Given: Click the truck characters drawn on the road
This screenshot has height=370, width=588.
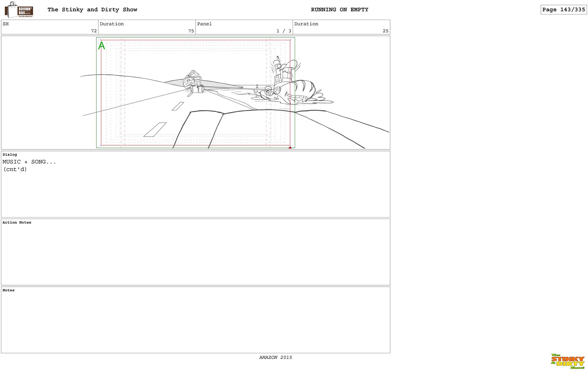Looking at the screenshot, I should 193,81.
